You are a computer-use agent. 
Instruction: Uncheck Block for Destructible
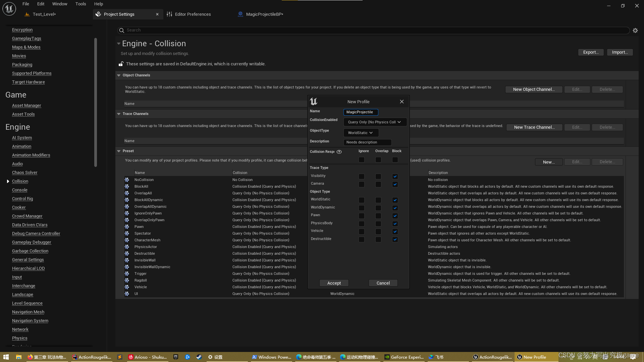pyautogui.click(x=395, y=239)
